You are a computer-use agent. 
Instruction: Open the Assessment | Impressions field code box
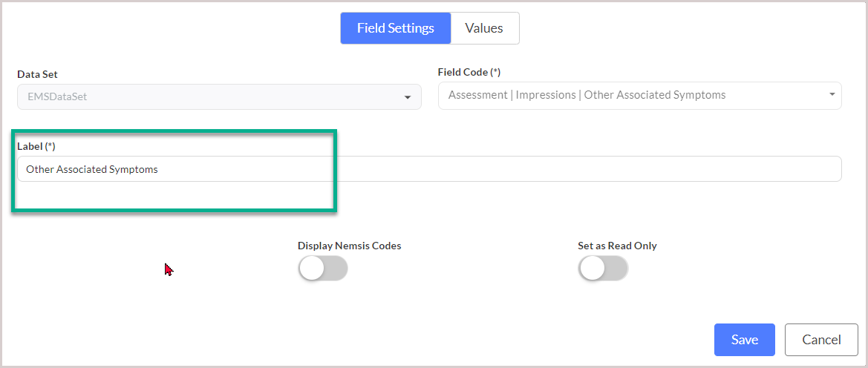639,96
